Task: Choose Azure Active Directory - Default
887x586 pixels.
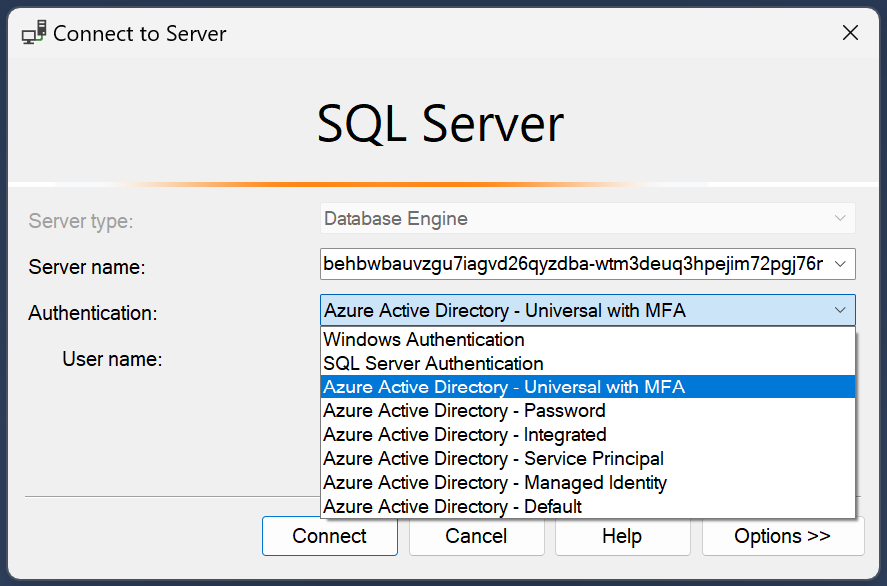Action: coord(588,506)
